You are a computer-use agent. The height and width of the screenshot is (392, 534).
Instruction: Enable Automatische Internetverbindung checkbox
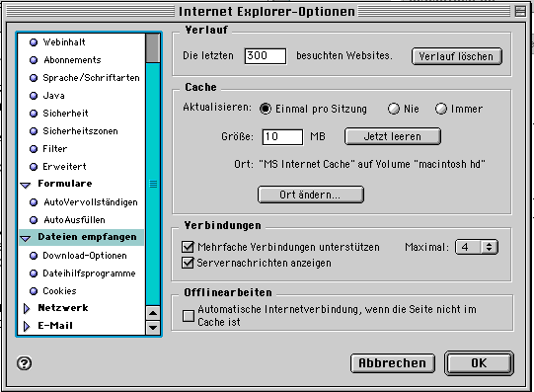(x=188, y=316)
